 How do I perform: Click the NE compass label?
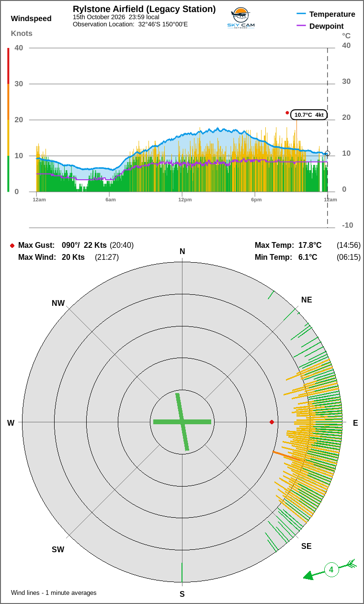coord(307,300)
